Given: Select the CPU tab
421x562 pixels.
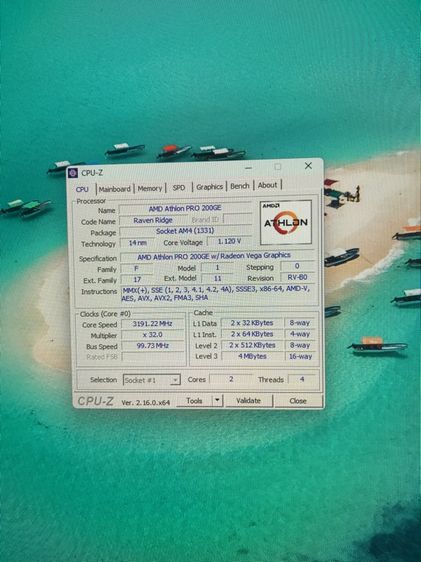Looking at the screenshot, I should 82,189.
